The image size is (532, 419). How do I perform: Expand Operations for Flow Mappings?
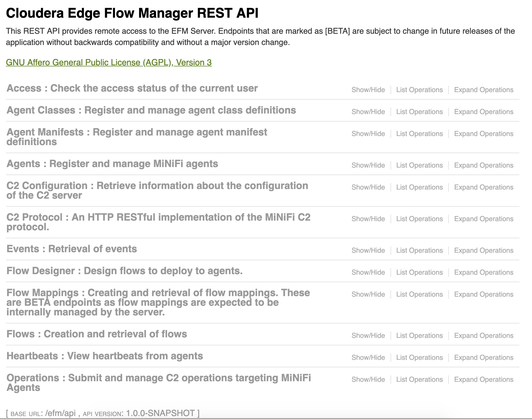tap(484, 294)
